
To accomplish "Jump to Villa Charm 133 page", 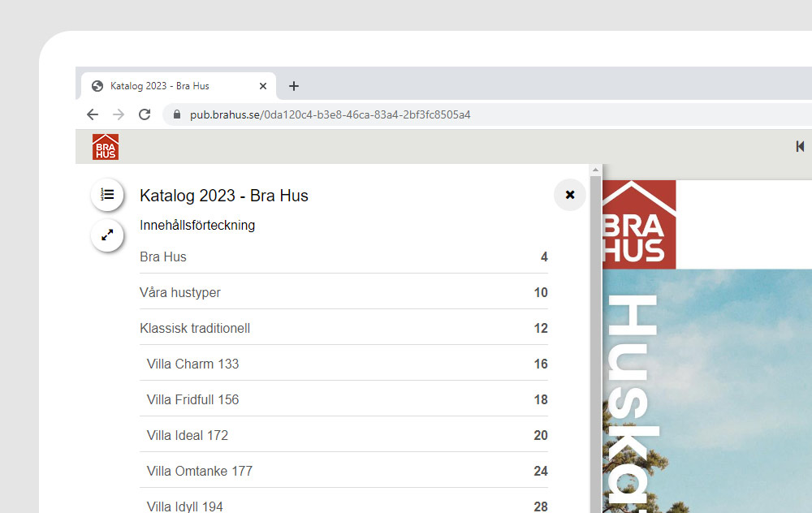I will tap(343, 364).
